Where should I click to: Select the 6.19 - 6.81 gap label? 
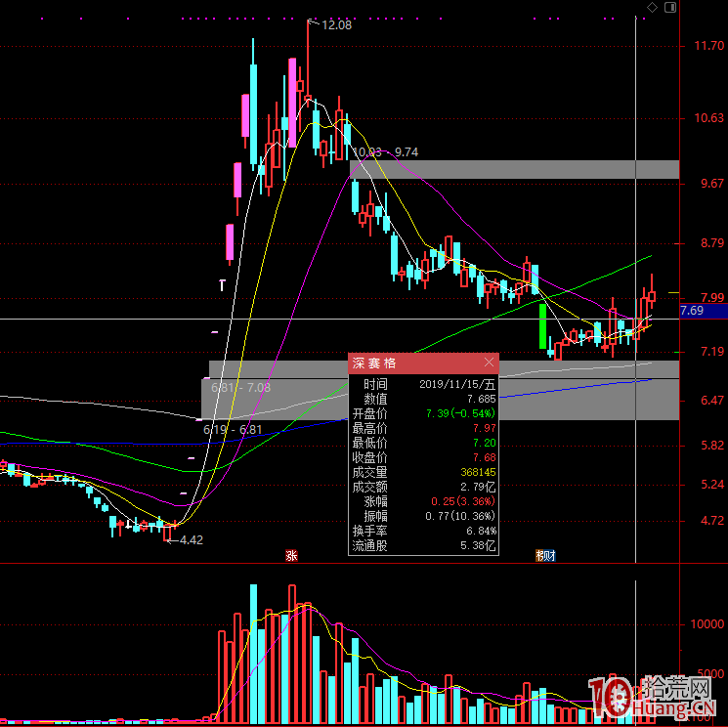tap(233, 429)
